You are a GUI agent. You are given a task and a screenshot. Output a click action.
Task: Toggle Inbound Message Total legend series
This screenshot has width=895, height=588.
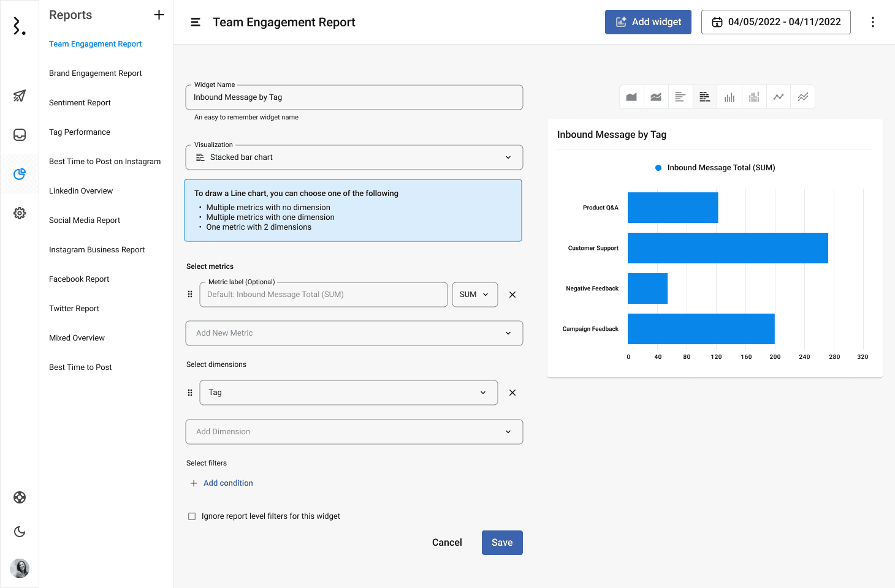715,168
